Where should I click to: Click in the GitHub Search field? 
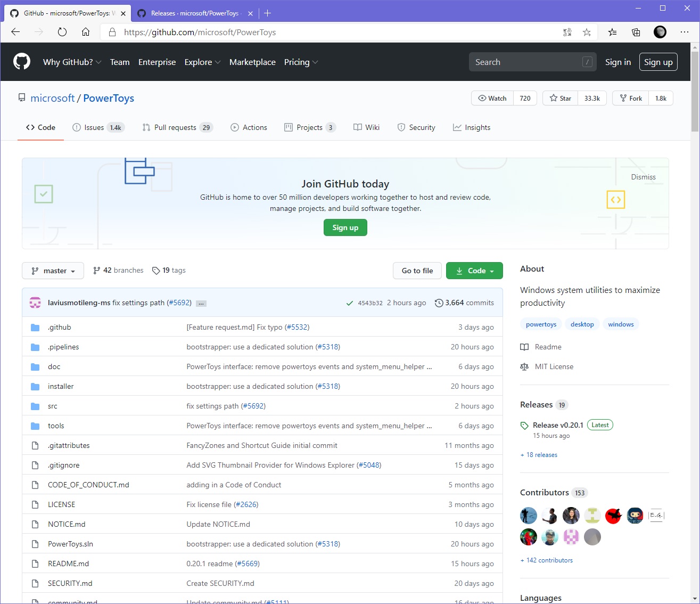[x=532, y=62]
